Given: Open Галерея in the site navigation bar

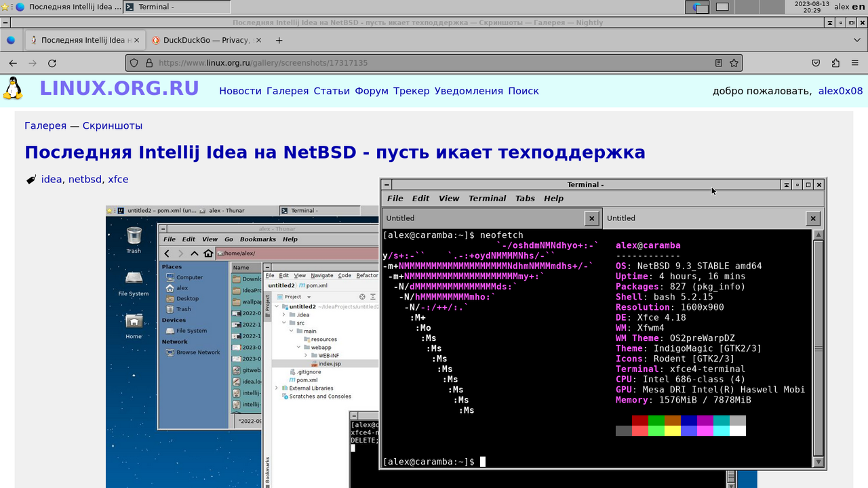Looking at the screenshot, I should (288, 91).
